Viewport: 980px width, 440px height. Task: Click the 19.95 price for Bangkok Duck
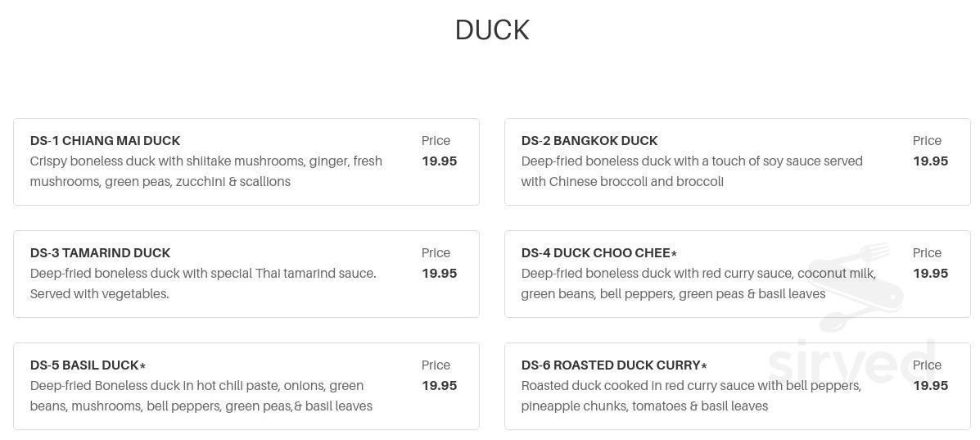931,161
